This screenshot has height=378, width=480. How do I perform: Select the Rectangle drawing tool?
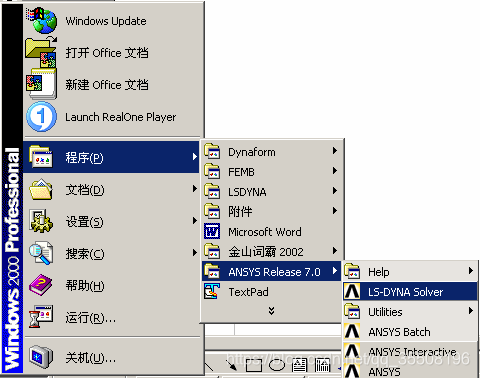[x=254, y=365]
